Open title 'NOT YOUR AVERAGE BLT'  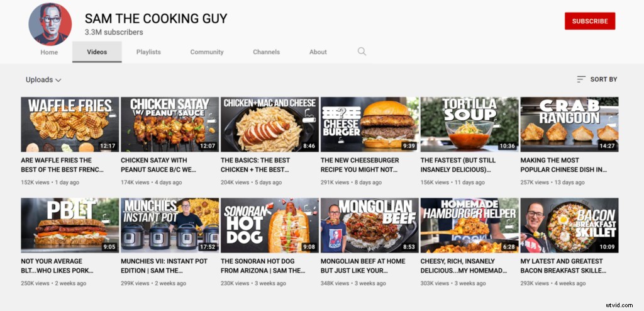(57, 266)
